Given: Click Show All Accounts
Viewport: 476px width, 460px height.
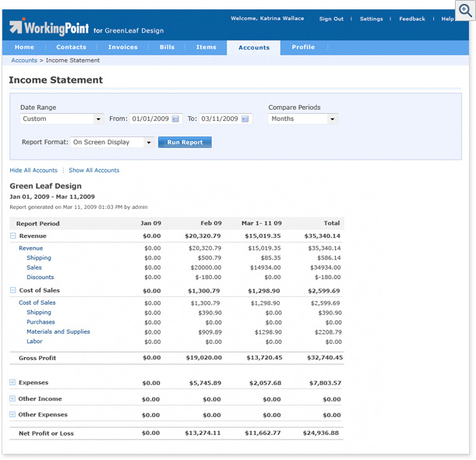Looking at the screenshot, I should pos(94,170).
